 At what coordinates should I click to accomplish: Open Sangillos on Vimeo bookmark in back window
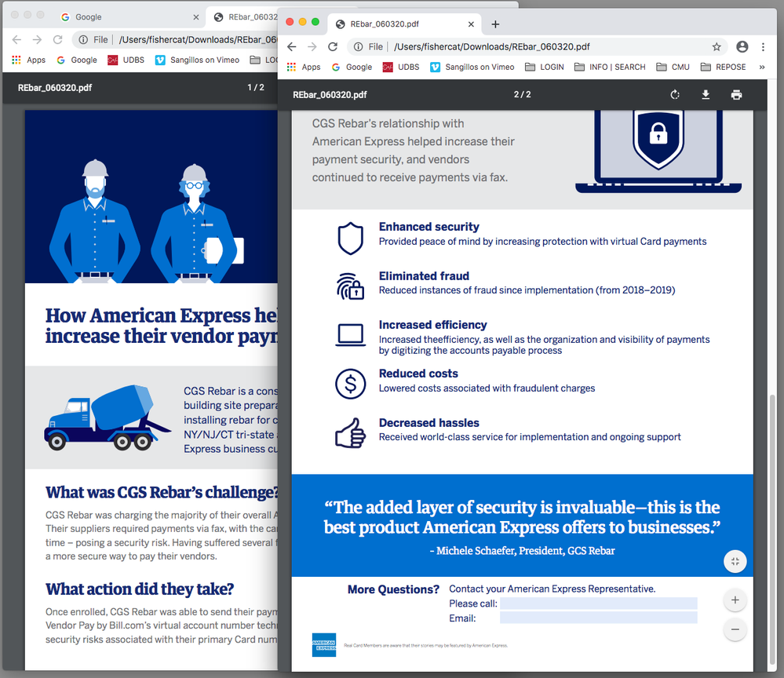pos(198,60)
